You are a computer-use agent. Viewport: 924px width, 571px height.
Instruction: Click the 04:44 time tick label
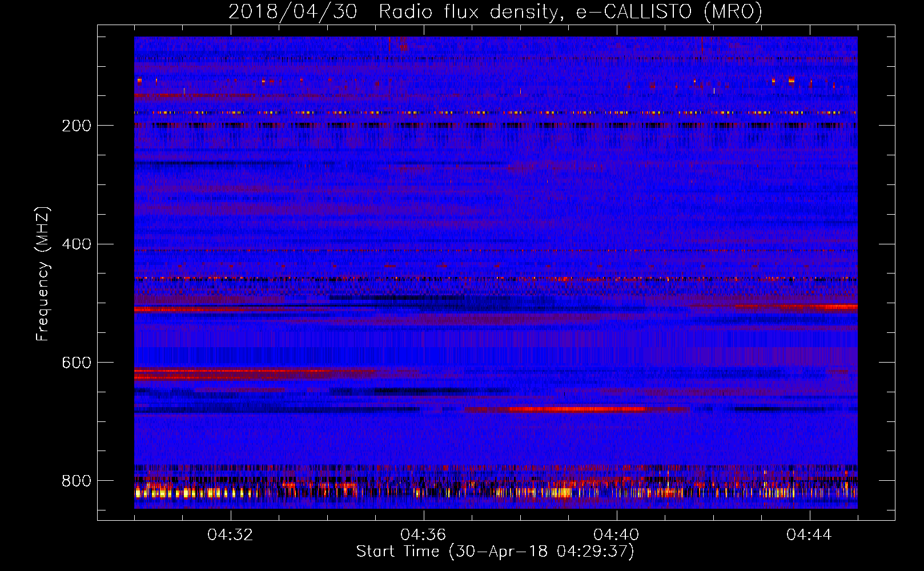pyautogui.click(x=809, y=535)
